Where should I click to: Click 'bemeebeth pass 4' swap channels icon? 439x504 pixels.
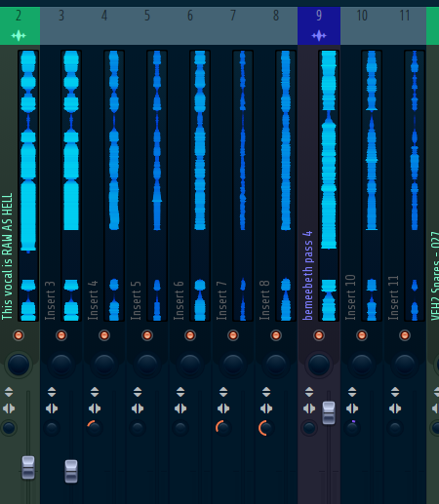tap(309, 408)
